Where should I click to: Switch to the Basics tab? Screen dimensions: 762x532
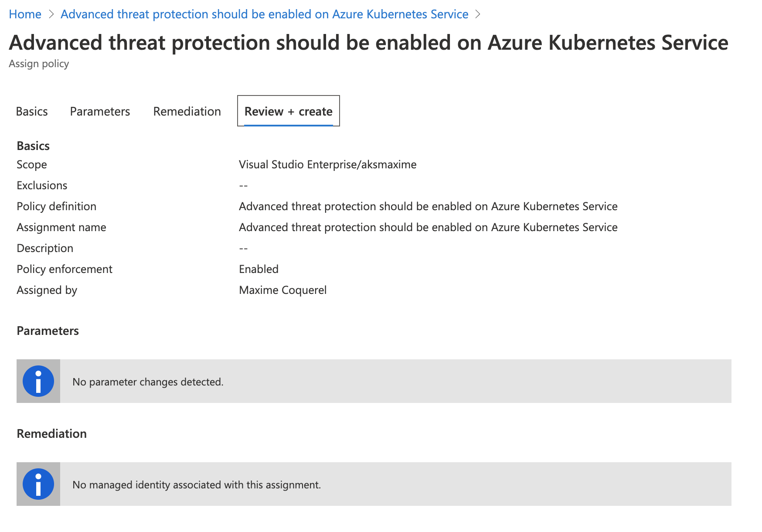(31, 111)
